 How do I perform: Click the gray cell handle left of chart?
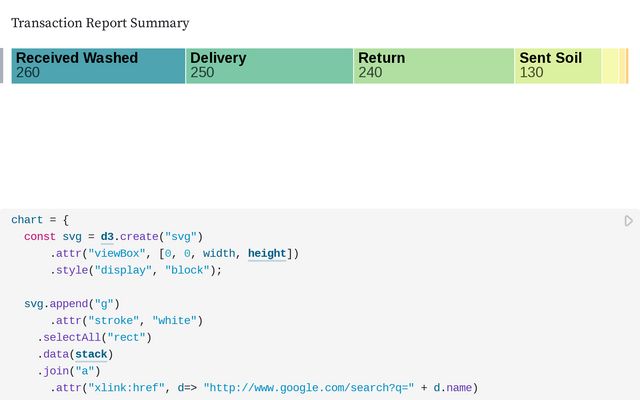(3, 65)
